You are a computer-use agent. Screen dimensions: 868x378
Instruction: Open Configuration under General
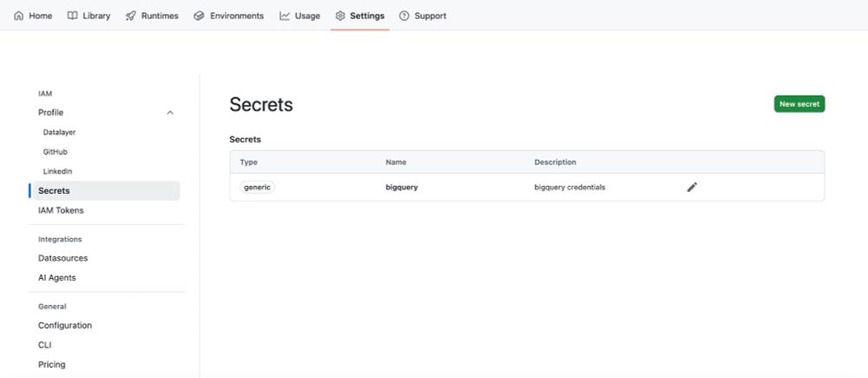pyautogui.click(x=65, y=325)
